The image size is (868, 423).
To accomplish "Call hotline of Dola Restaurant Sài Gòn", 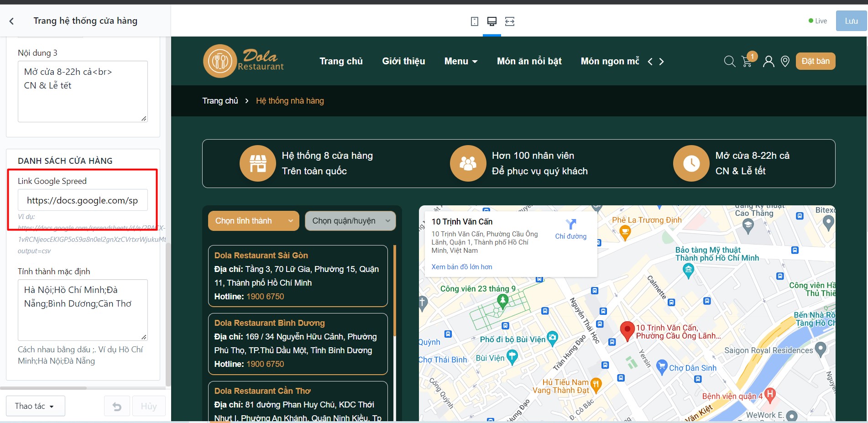I will pos(265,297).
